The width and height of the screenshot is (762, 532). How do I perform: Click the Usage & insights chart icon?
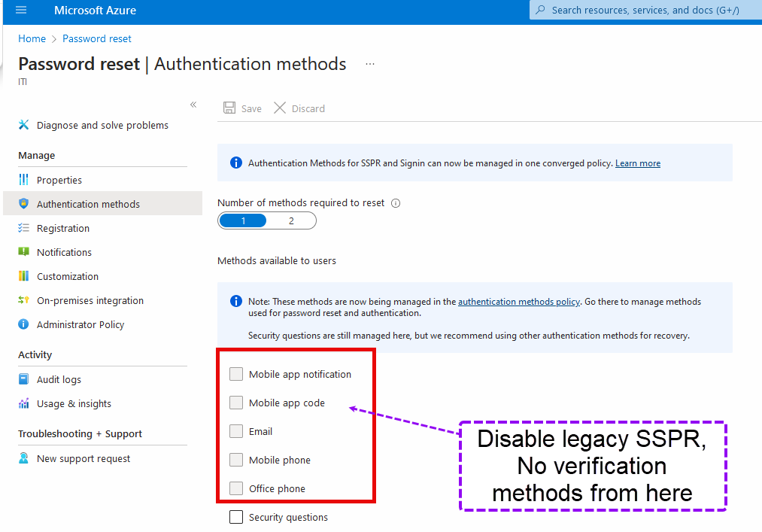23,403
